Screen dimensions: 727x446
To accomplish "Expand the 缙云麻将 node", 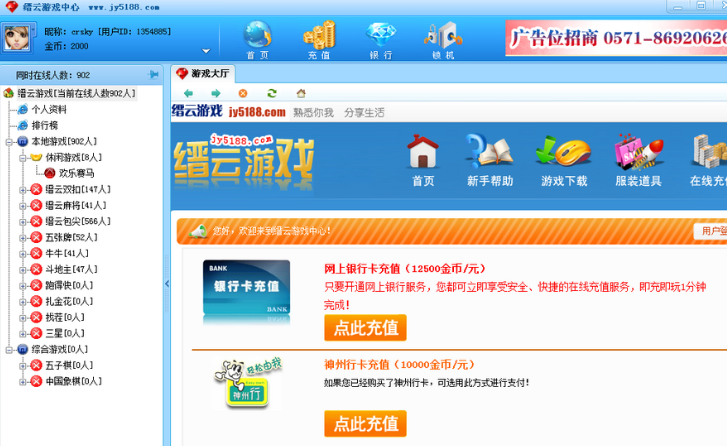I will [x=23, y=206].
